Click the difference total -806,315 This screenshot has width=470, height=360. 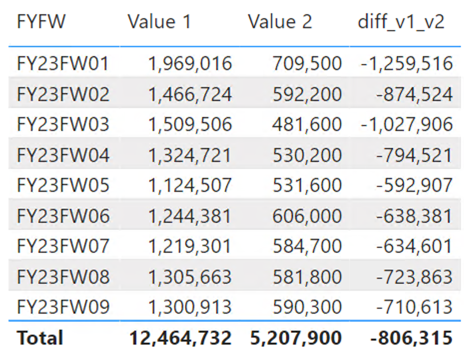click(x=411, y=338)
